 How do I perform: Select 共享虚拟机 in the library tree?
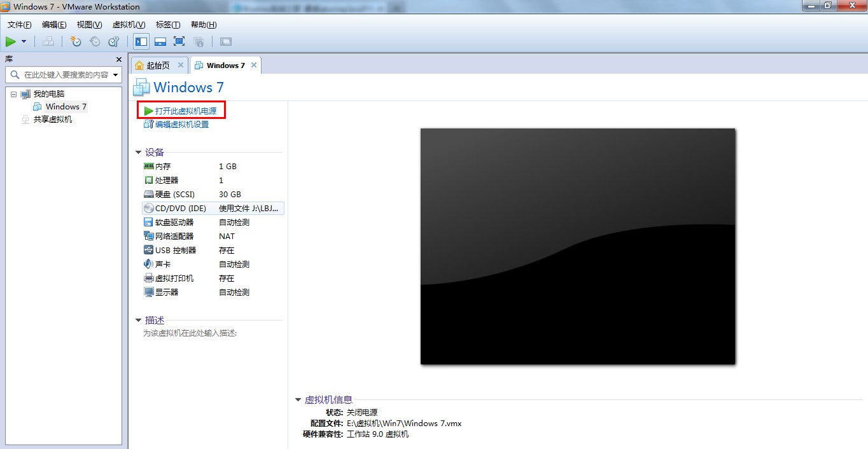point(52,120)
